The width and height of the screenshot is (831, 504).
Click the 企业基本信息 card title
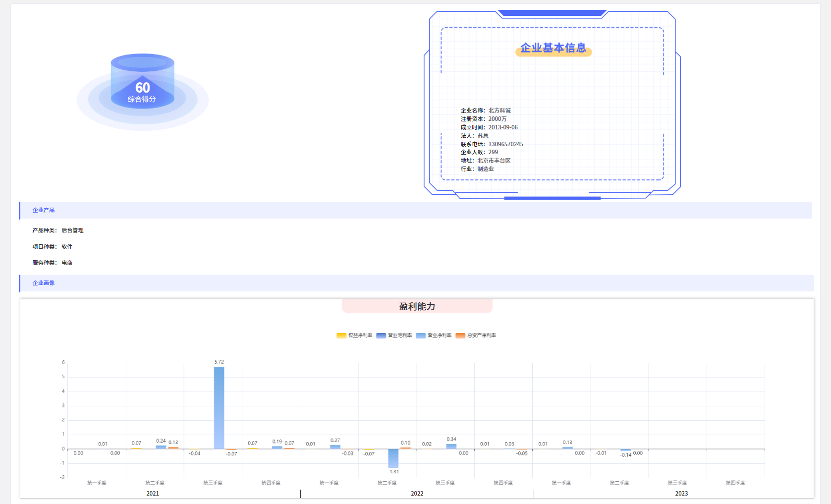coord(553,48)
